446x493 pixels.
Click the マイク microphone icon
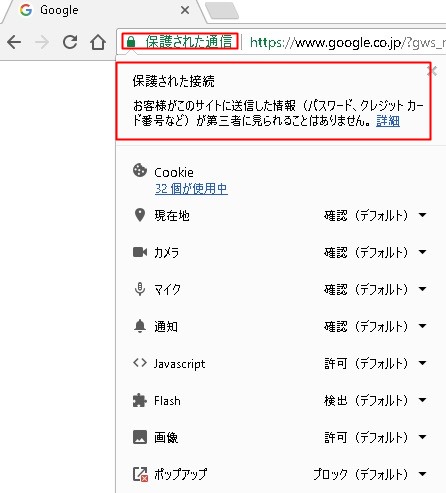140,289
